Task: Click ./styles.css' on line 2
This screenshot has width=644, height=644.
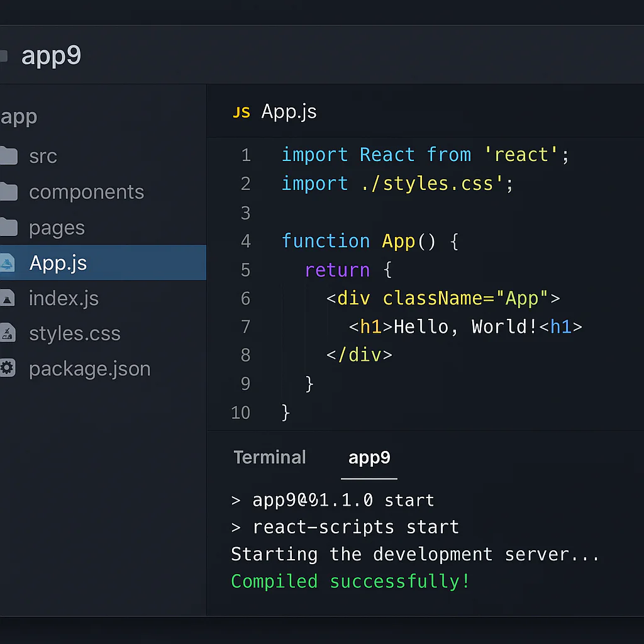Action: coord(431,184)
